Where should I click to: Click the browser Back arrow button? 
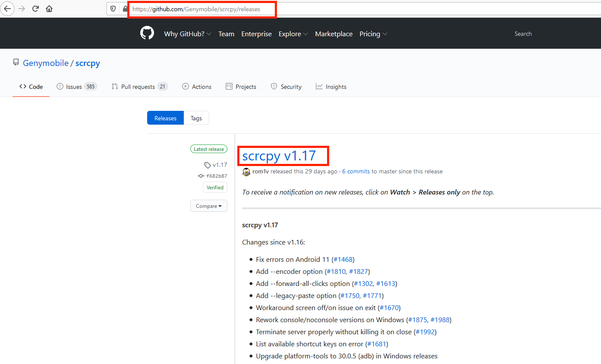click(7, 9)
